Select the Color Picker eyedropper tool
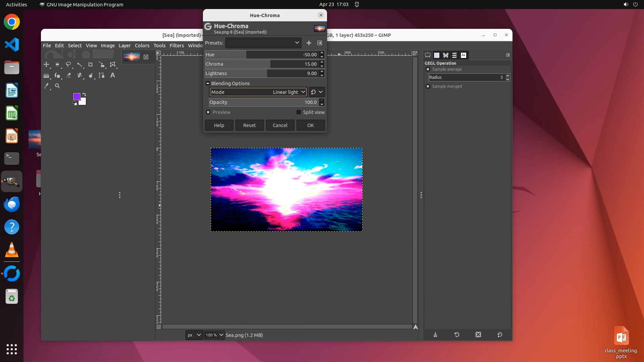Viewport: 644px width, 362px height. (46, 86)
